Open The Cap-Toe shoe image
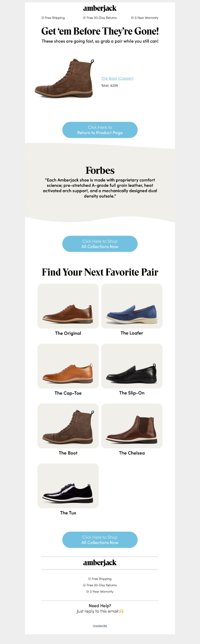 [x=68, y=366]
